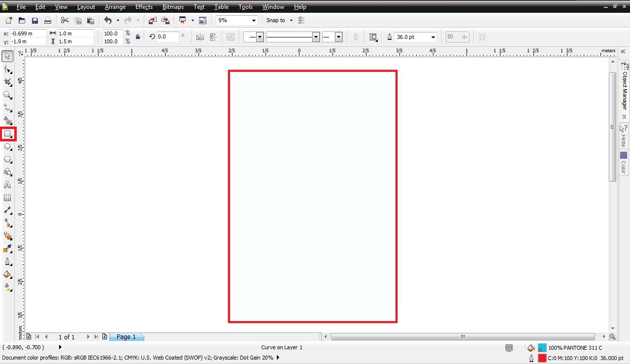Click the PANTONE 311 C fill swatch

pyautogui.click(x=542, y=348)
